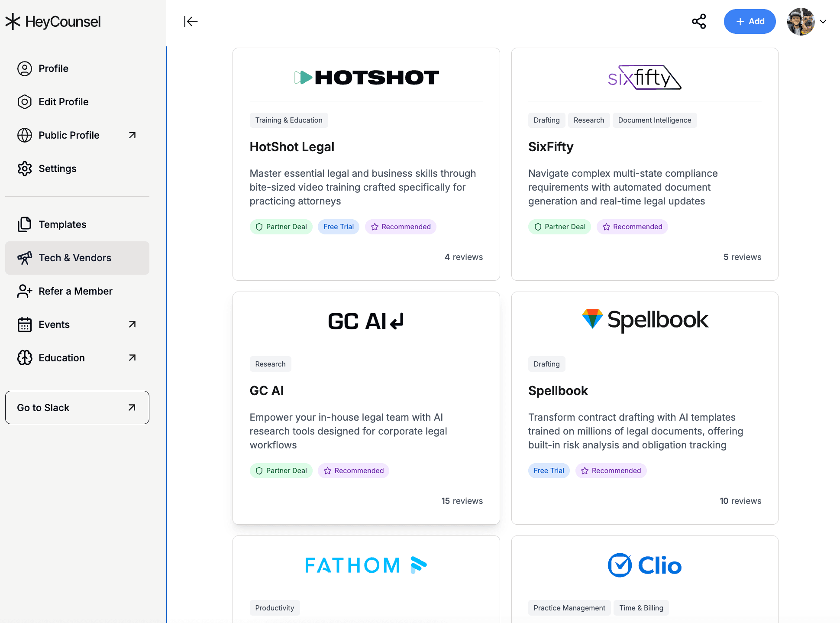The height and width of the screenshot is (623, 840).
Task: Click the Education brain icon
Action: pyautogui.click(x=25, y=358)
